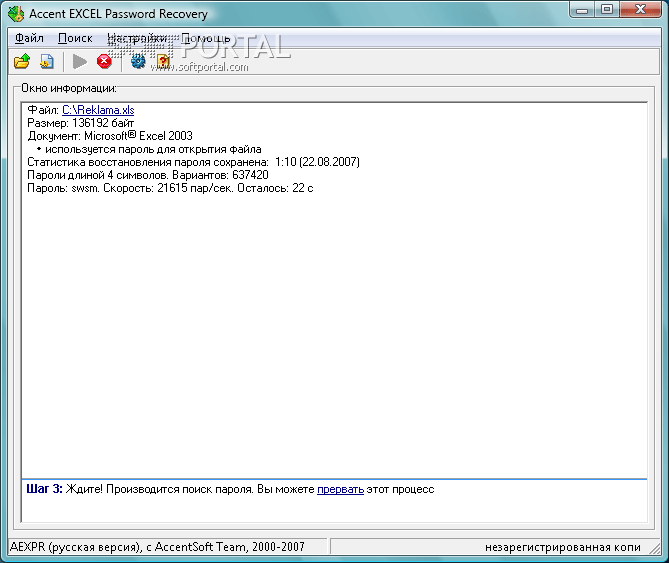
Task: Click the 'Документ: Microsoft Excel 2003' line
Action: (x=110, y=136)
